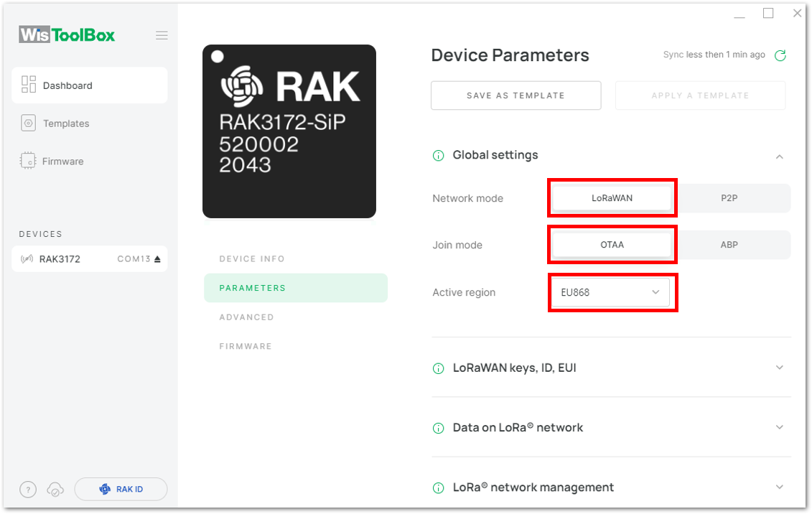Screen dimensions: 812x514
Task: Click the Templates sidebar icon
Action: [29, 123]
